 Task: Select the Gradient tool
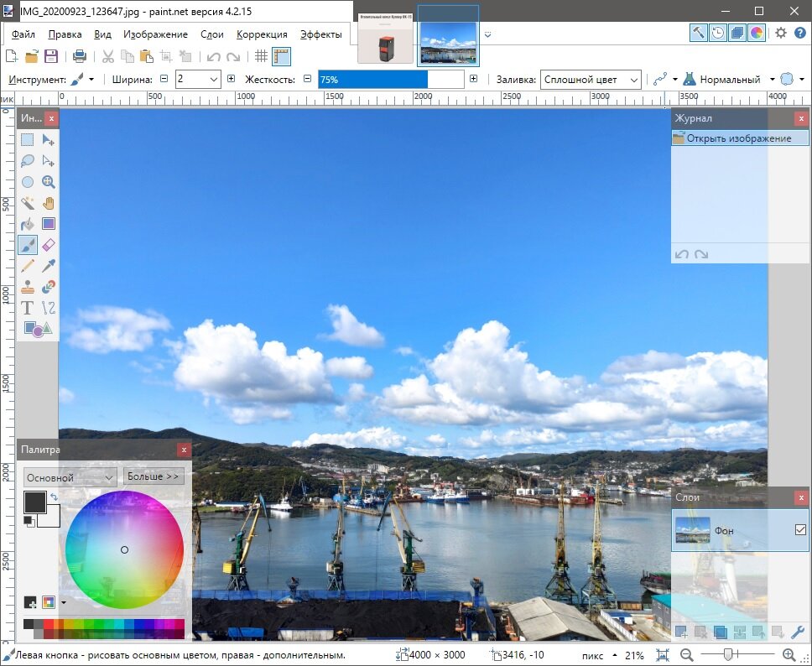pyautogui.click(x=49, y=224)
